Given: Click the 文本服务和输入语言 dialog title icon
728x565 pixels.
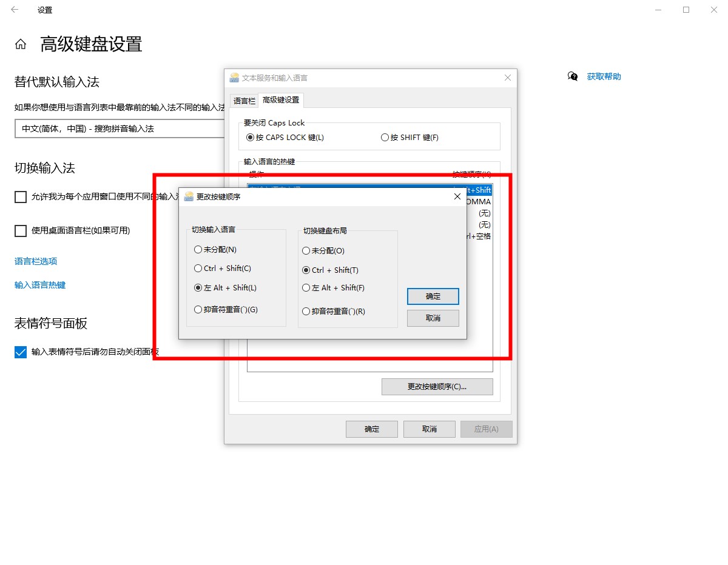Looking at the screenshot, I should click(234, 78).
